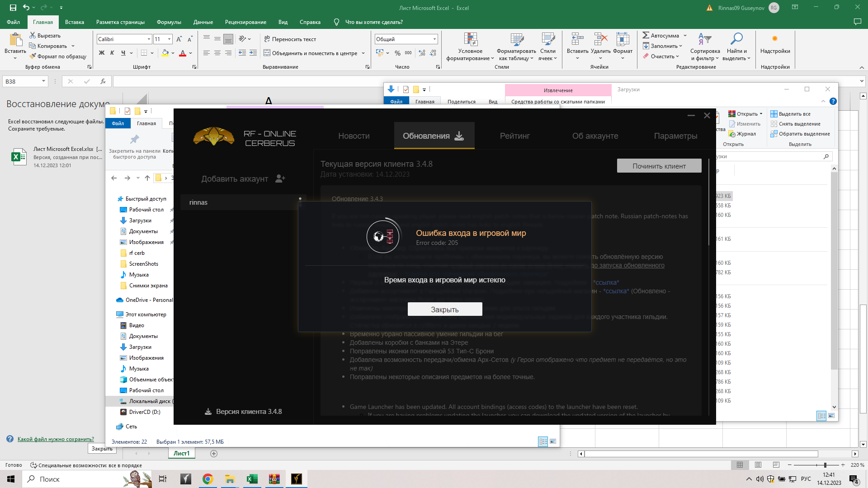
Task: Apply fill color bucket in Excel
Action: pos(165,53)
